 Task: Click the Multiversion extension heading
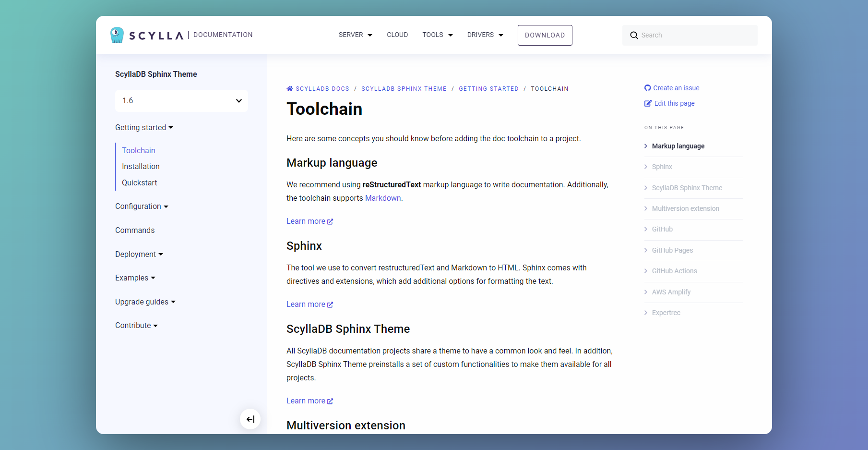pos(346,426)
